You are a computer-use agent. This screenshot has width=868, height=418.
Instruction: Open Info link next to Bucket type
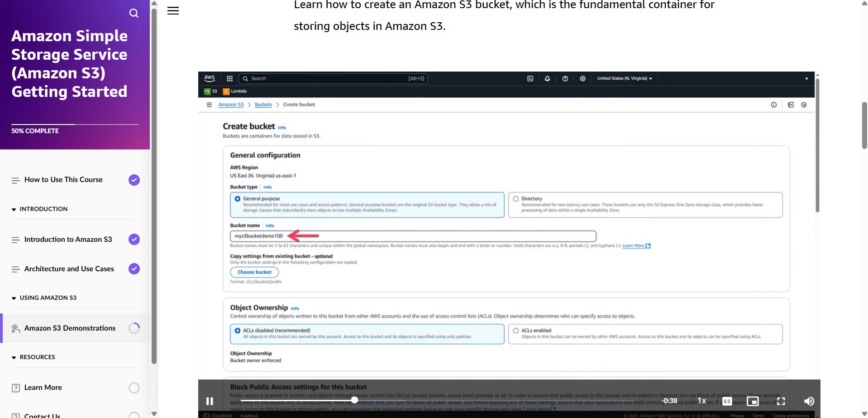267,187
